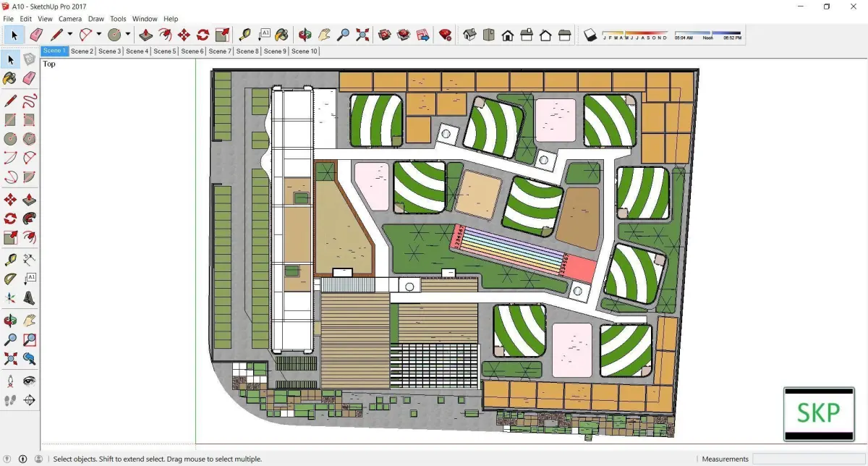Select the Section Plane tool

(x=29, y=400)
